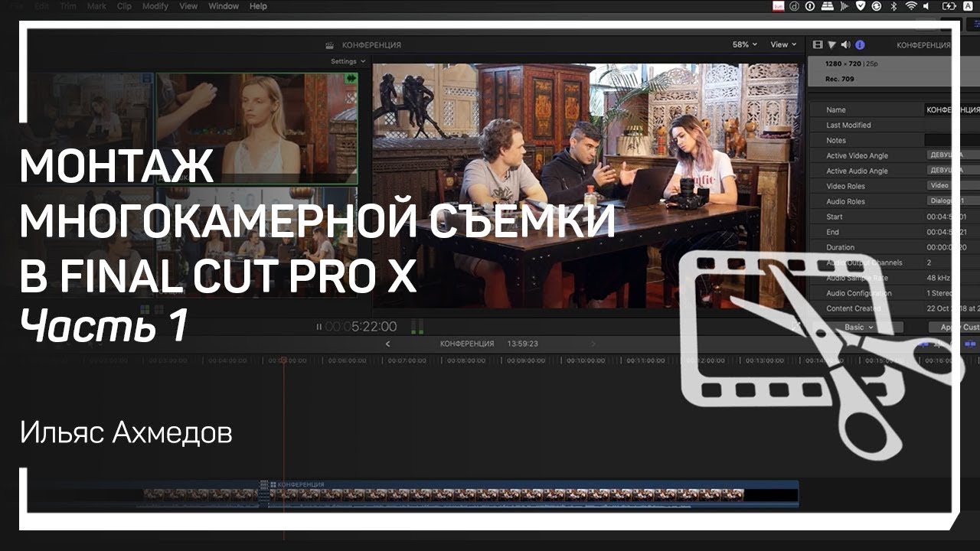Open the View menu in menu bar
Viewport: 980px width, 551px height.
pyautogui.click(x=188, y=6)
